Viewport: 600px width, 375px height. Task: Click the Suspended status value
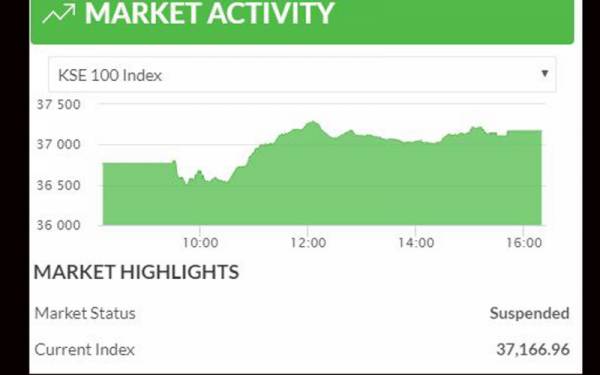(x=530, y=313)
